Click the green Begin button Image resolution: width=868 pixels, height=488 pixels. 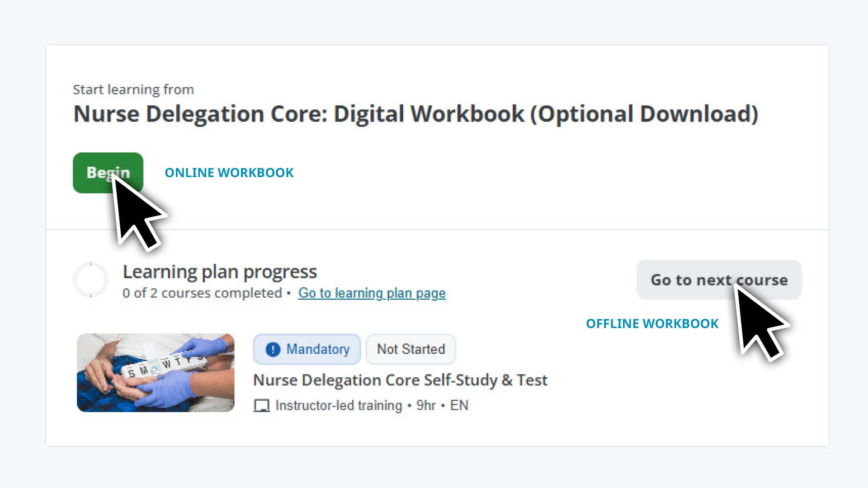click(108, 172)
